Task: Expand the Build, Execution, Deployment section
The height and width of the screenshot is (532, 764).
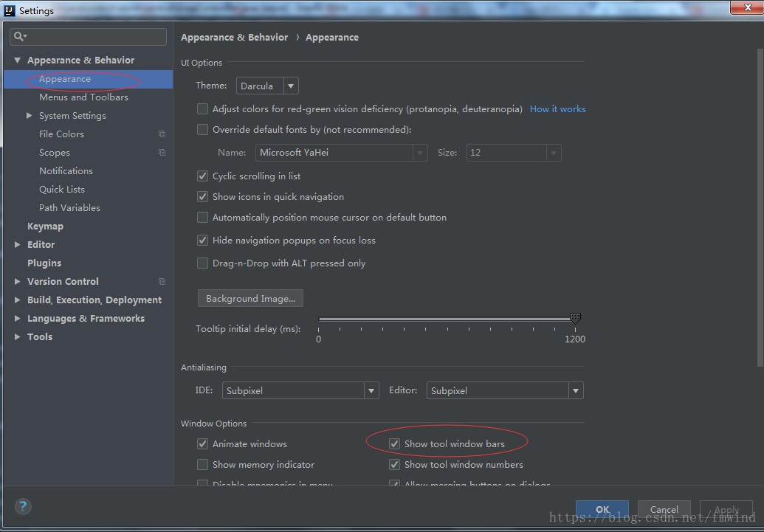Action: [18, 300]
